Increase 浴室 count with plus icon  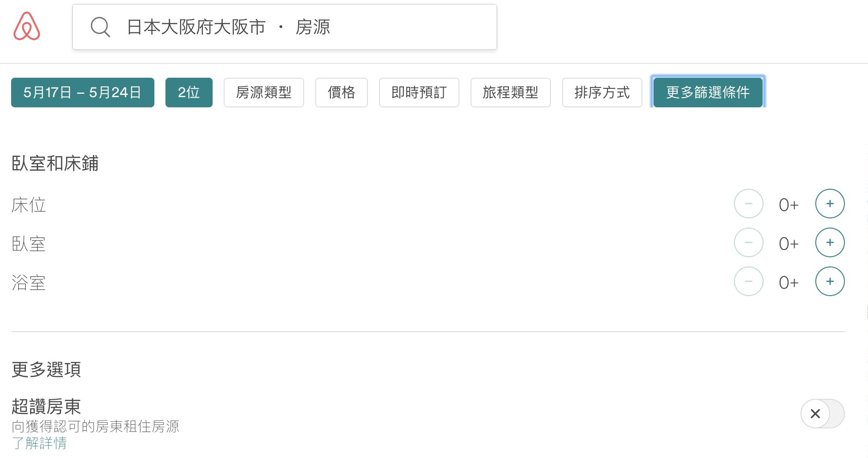pos(830,281)
